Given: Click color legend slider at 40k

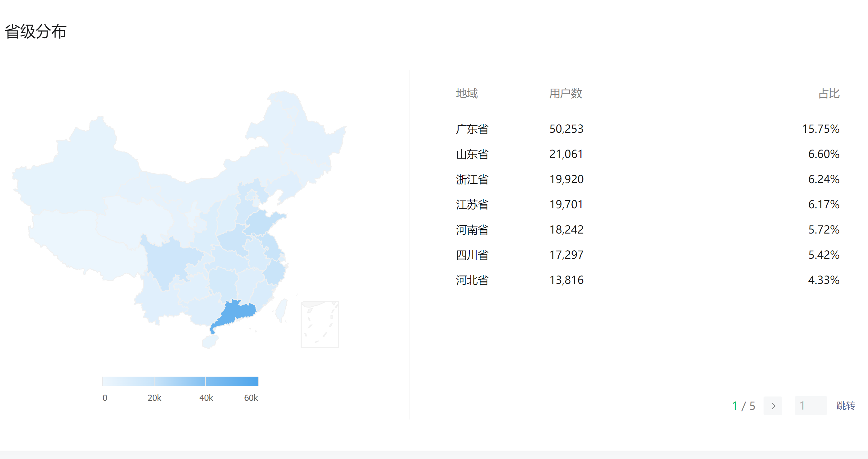Looking at the screenshot, I should point(205,381).
